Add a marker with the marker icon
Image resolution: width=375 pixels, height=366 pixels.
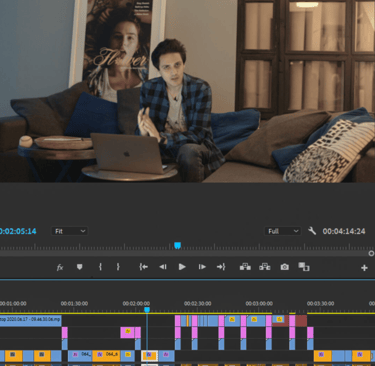(x=79, y=267)
